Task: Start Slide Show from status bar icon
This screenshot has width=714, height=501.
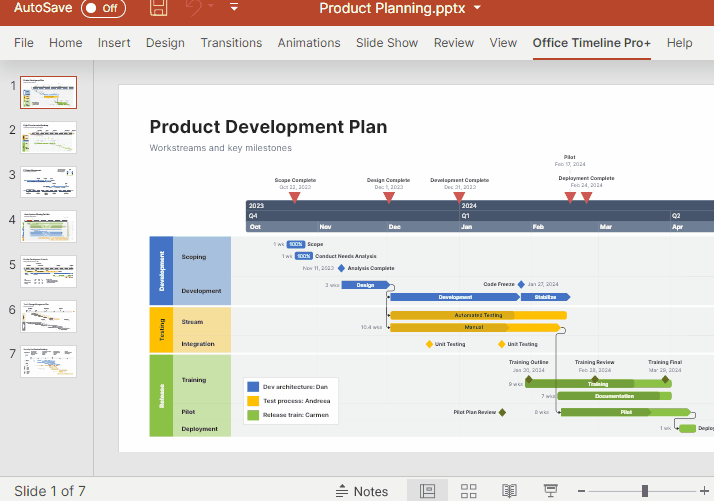Action: 551,491
